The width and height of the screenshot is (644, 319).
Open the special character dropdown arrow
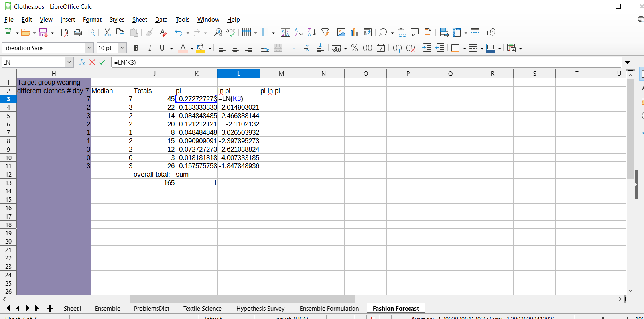(x=392, y=33)
